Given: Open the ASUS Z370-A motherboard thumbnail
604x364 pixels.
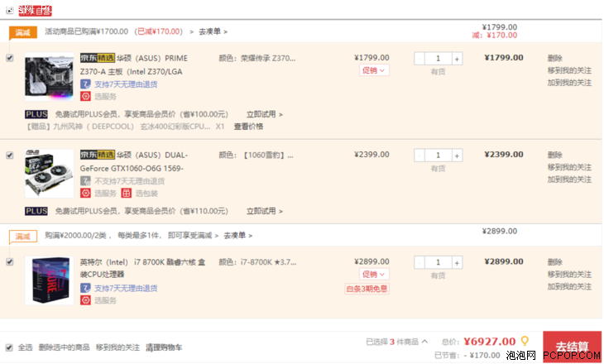Looking at the screenshot, I should coord(50,76).
